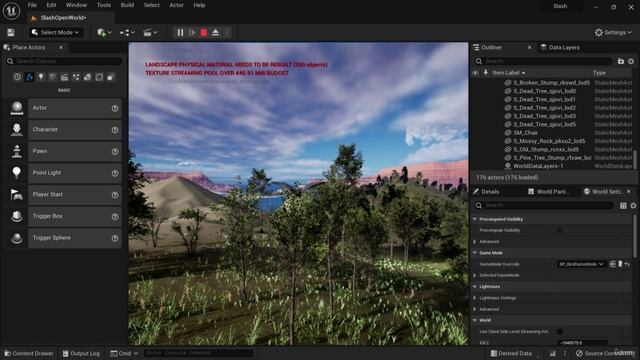Open the add content to project dropdown
This screenshot has height=360, width=640.
(104, 32)
